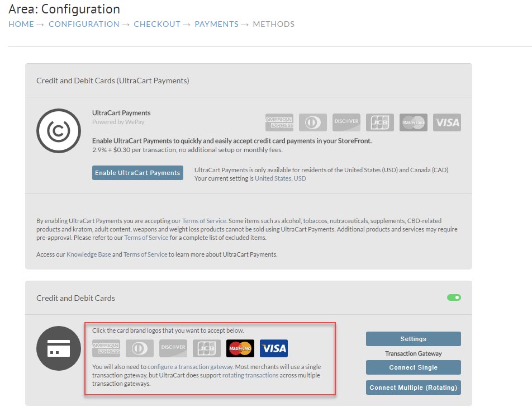Click the credit card circle icon

[x=59, y=348]
